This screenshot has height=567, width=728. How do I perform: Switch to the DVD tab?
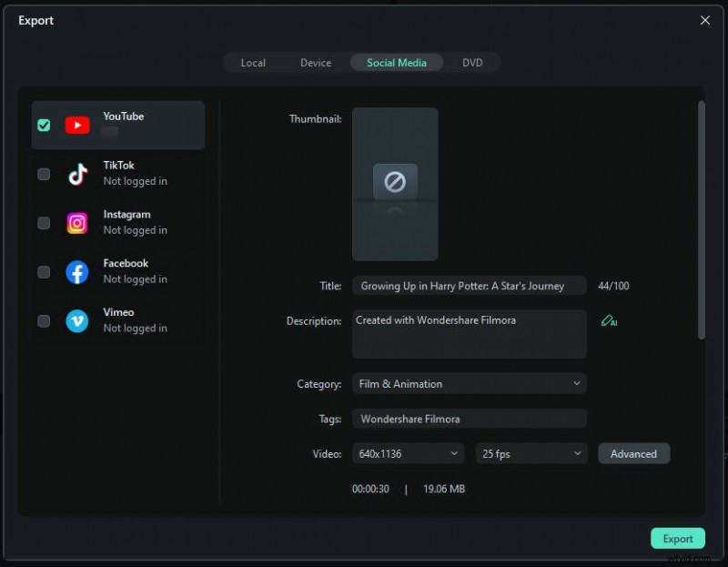[x=472, y=63]
